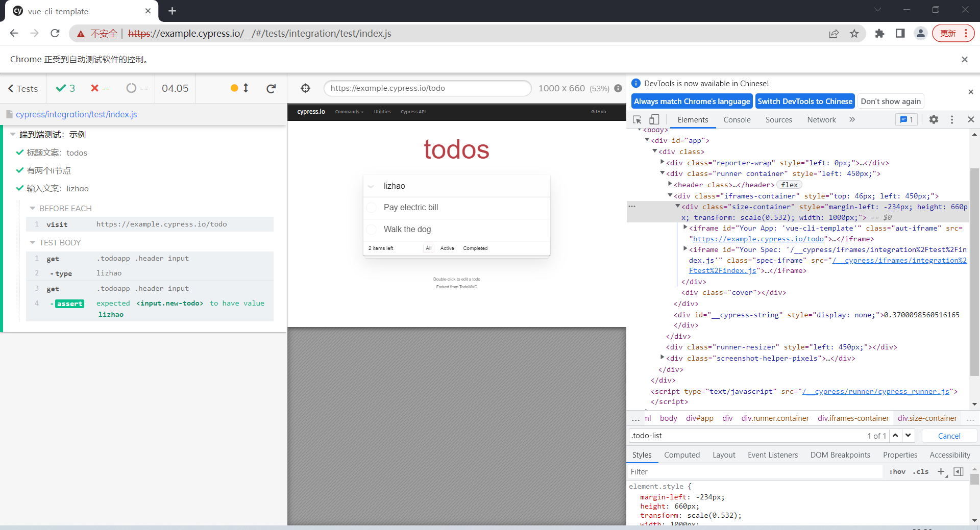Share this page icon in address bar

click(834, 33)
